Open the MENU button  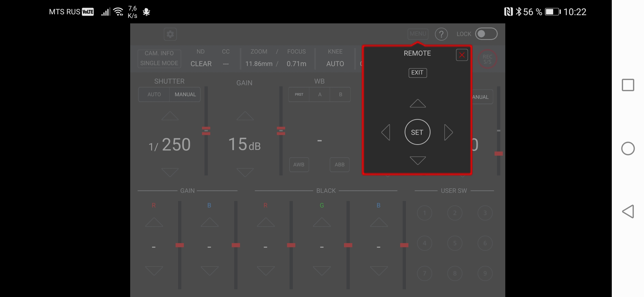point(418,34)
